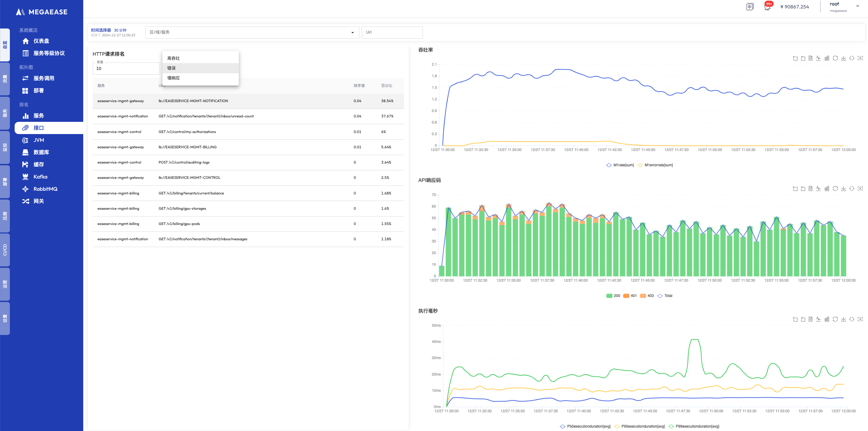868x431 pixels.
Task: Click the 时间选择器 30分钟 link
Action: point(109,30)
